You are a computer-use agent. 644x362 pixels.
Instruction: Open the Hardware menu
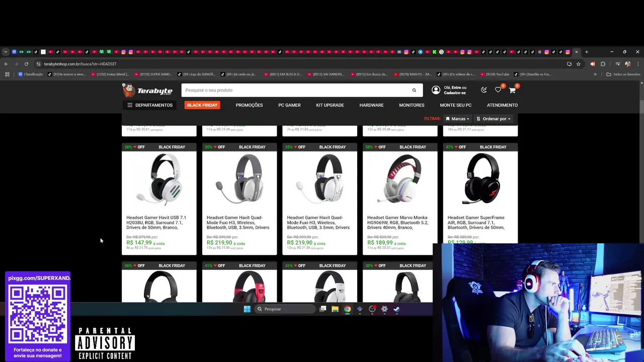click(371, 105)
